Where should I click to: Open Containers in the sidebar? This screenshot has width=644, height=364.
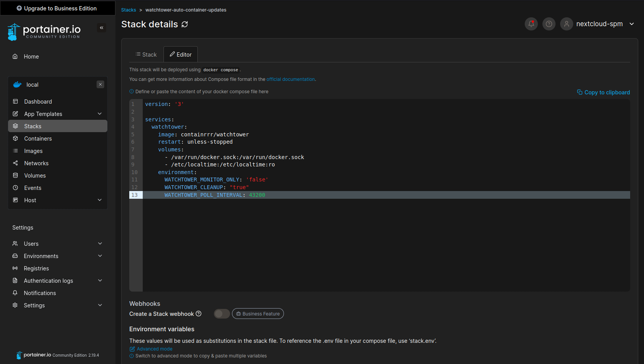(38, 139)
